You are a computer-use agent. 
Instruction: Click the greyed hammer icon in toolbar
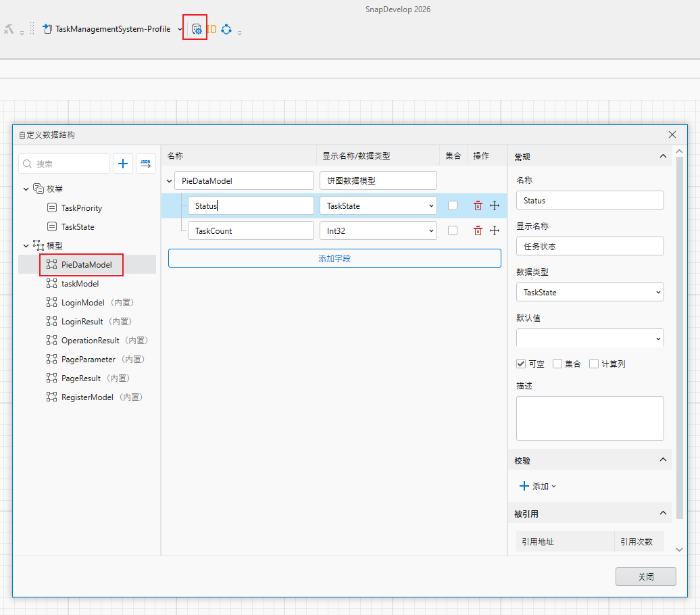coord(9,30)
